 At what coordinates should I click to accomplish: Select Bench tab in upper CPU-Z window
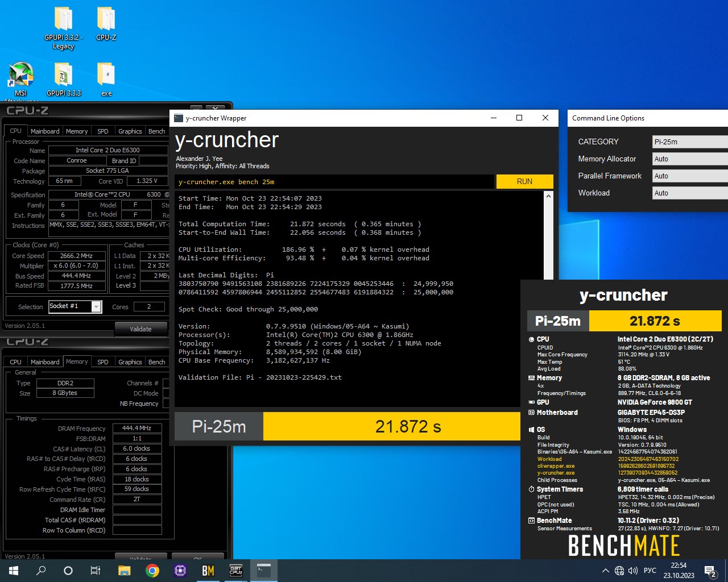point(156,131)
